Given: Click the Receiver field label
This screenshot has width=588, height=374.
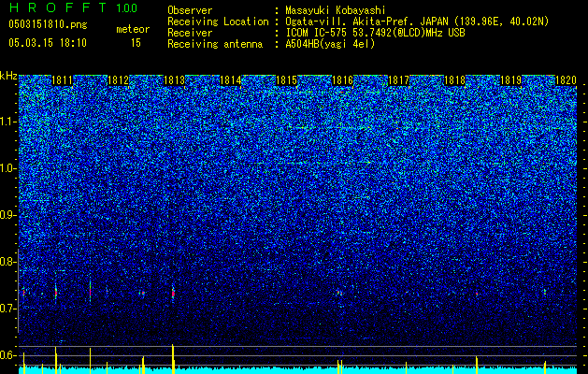Looking at the screenshot, I should click(x=190, y=33).
